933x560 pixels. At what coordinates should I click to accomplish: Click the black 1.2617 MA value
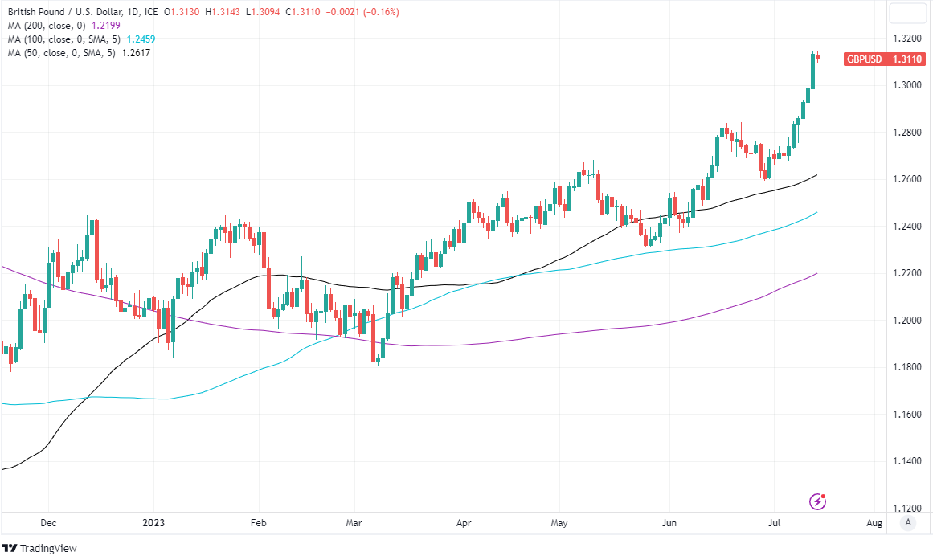[136, 53]
